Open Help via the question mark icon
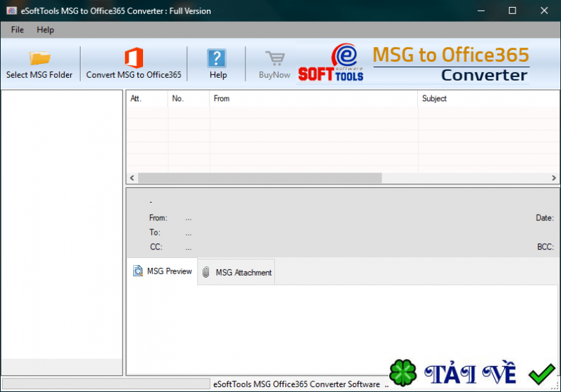Image resolution: width=561 pixels, height=392 pixels. click(x=217, y=58)
